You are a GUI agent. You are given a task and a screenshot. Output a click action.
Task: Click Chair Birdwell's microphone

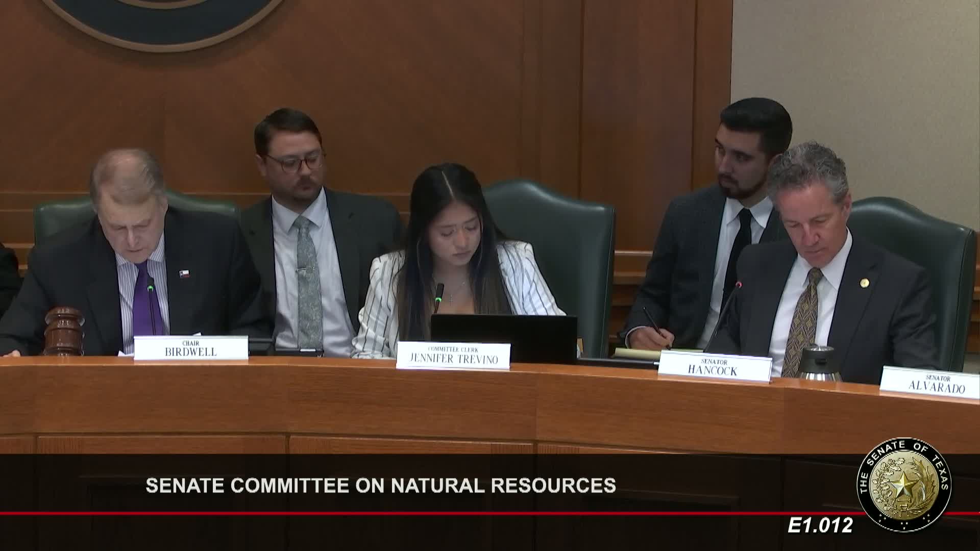pyautogui.click(x=151, y=303)
